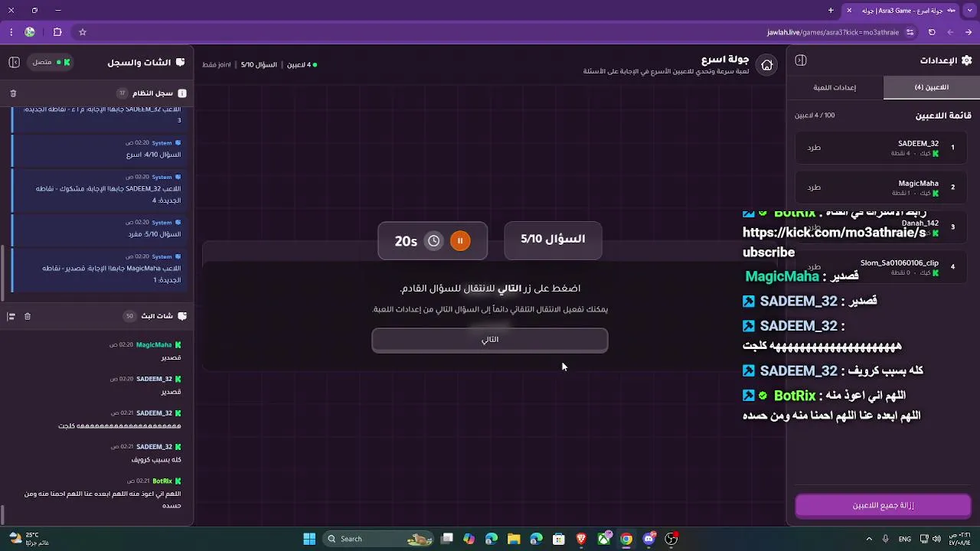Clear the system log with trash icon
The image size is (980, 551).
[x=13, y=93]
